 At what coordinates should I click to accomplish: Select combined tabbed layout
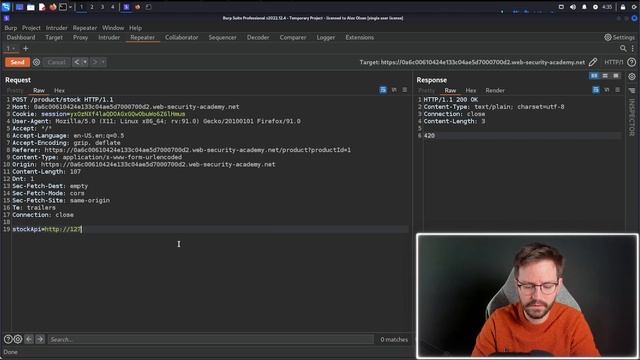(616, 76)
